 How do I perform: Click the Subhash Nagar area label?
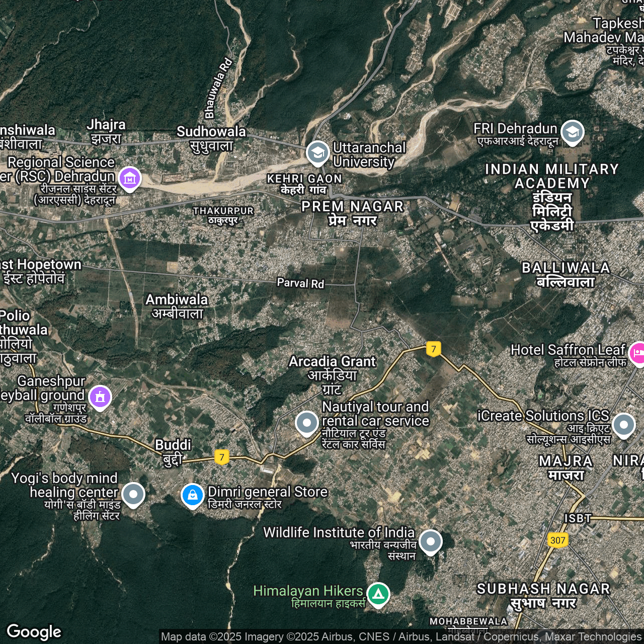pos(543,595)
